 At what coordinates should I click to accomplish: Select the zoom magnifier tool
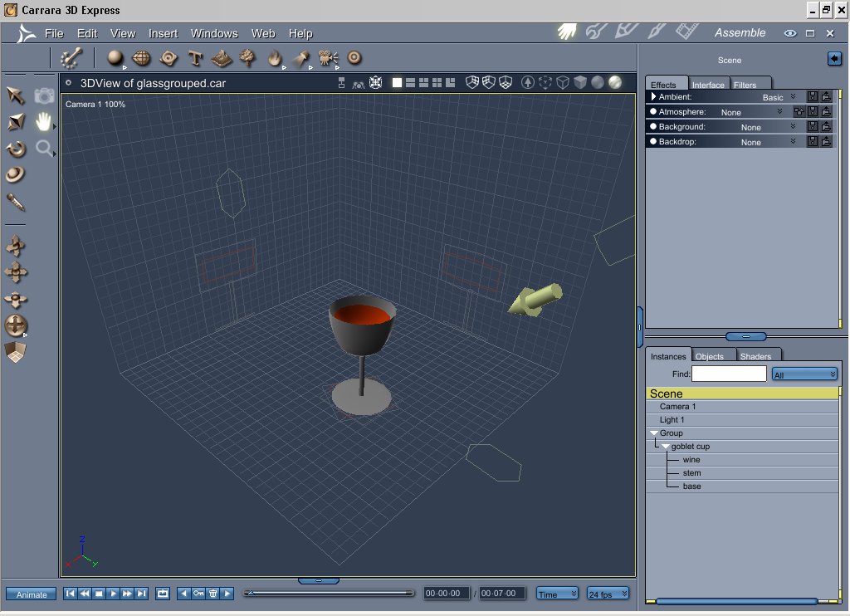(x=43, y=149)
